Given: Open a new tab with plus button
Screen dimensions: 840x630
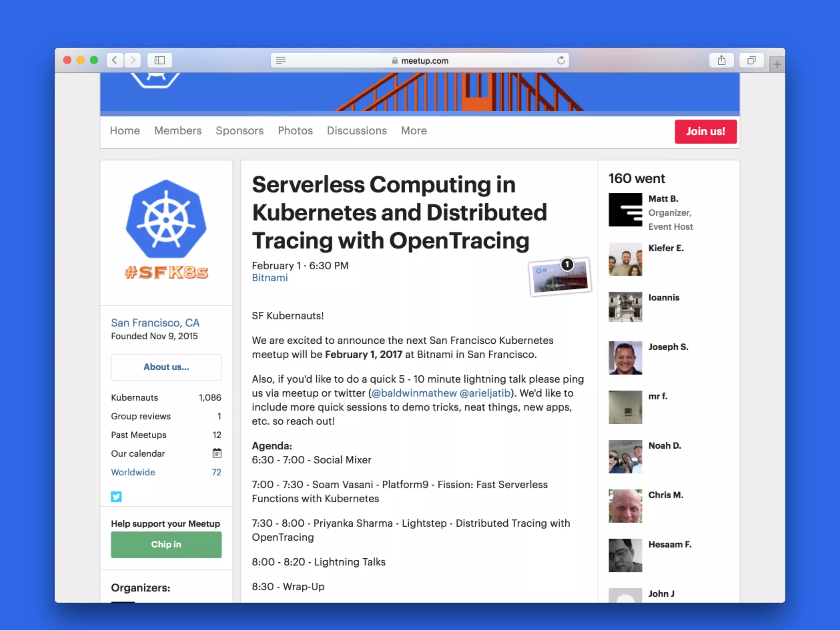Looking at the screenshot, I should [777, 64].
